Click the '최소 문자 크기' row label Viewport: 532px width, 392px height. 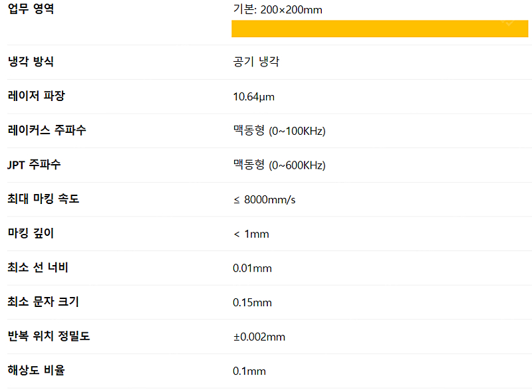tap(43, 302)
